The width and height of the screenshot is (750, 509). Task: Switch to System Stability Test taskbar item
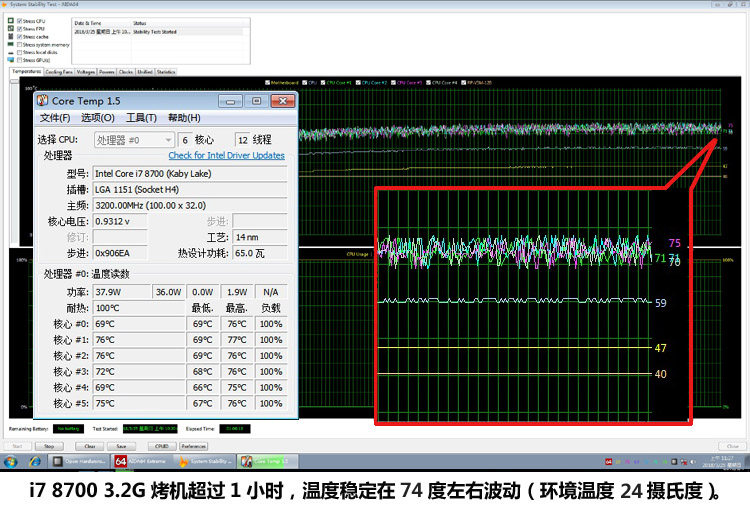click(205, 461)
